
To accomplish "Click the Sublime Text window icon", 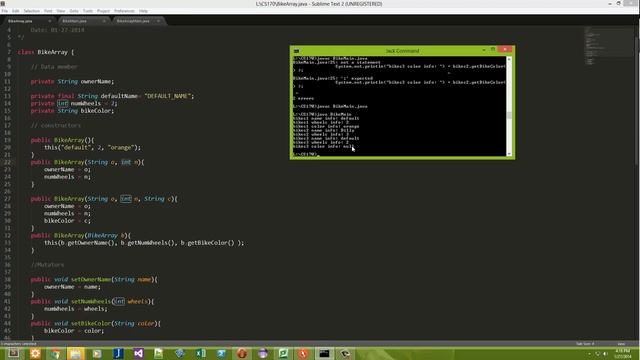I will click(x=3, y=3).
